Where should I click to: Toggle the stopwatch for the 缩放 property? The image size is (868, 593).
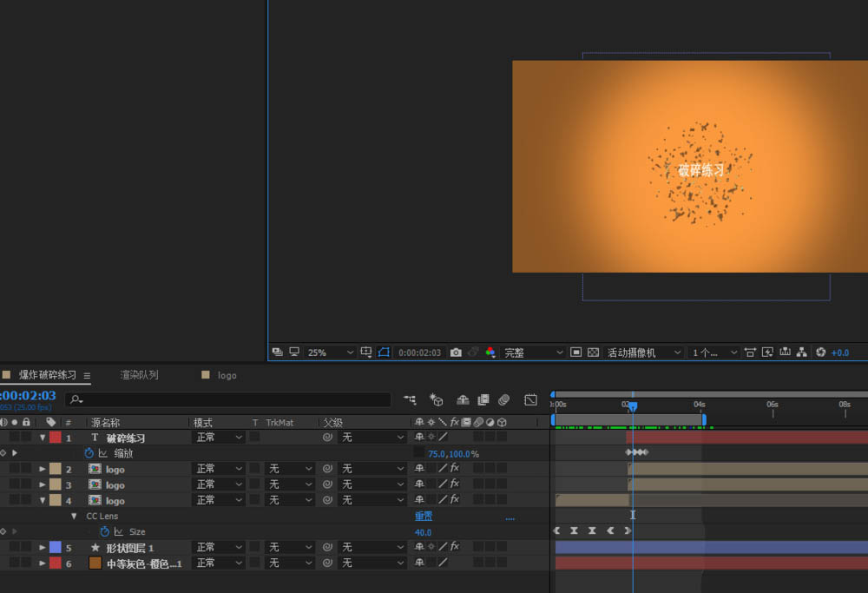[89, 453]
